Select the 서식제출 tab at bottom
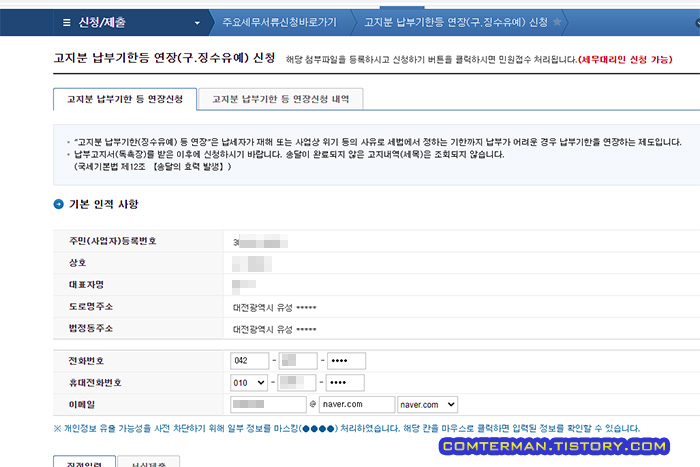The height and width of the screenshot is (467, 700). click(149, 462)
